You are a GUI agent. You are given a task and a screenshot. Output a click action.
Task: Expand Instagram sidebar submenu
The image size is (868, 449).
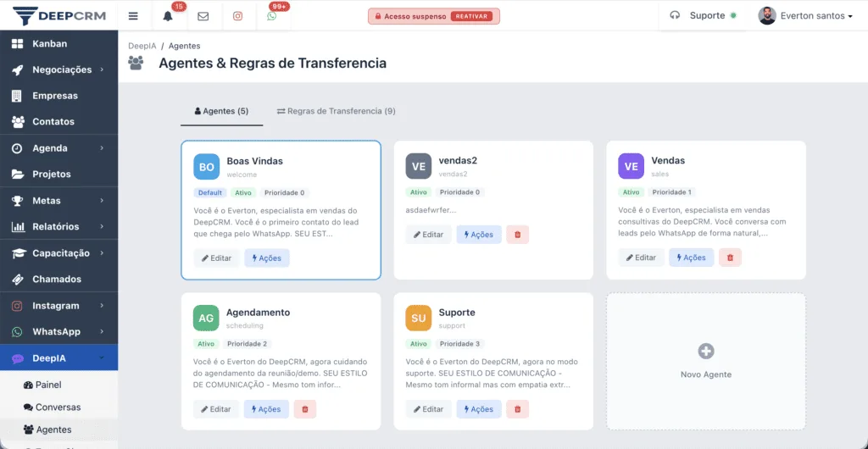point(58,306)
